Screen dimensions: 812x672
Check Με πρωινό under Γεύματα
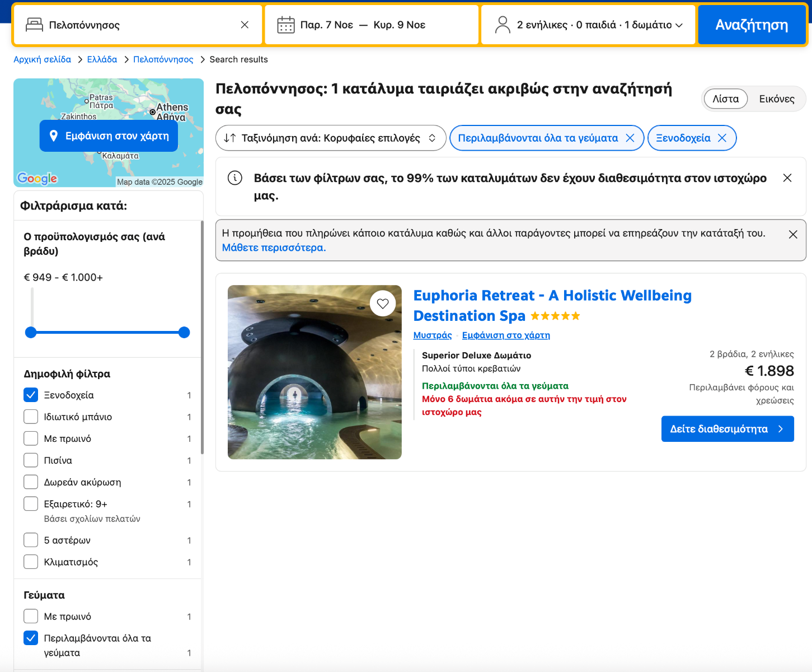tap(31, 616)
